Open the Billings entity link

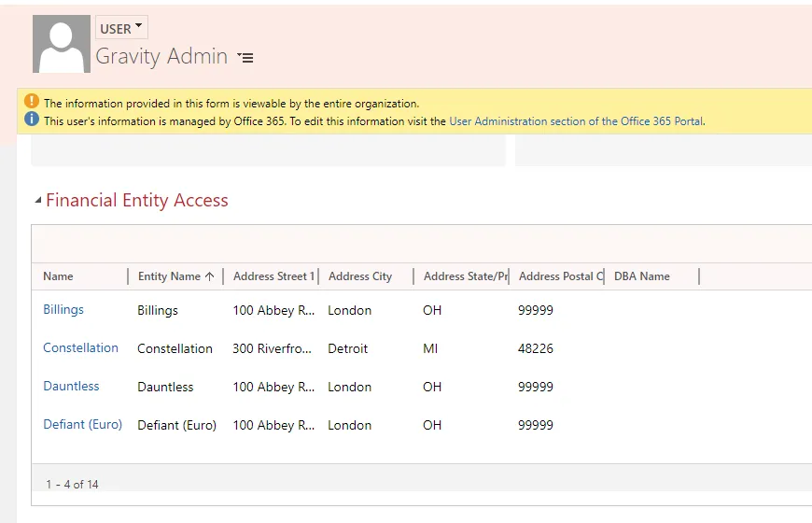click(x=63, y=309)
